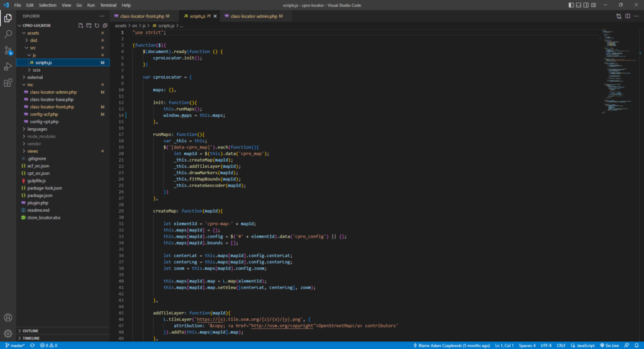Open editor more actions ellipsis
Screen dimensions: 644x349
click(636, 16)
